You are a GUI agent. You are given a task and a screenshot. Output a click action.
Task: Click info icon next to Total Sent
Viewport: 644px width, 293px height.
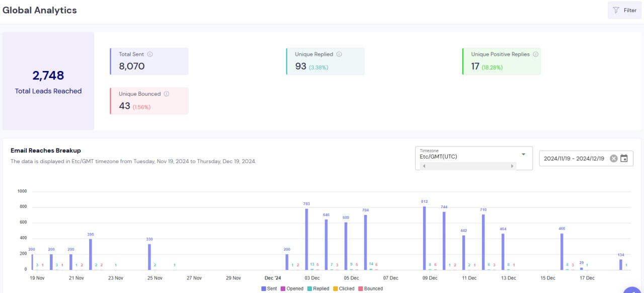(x=150, y=54)
